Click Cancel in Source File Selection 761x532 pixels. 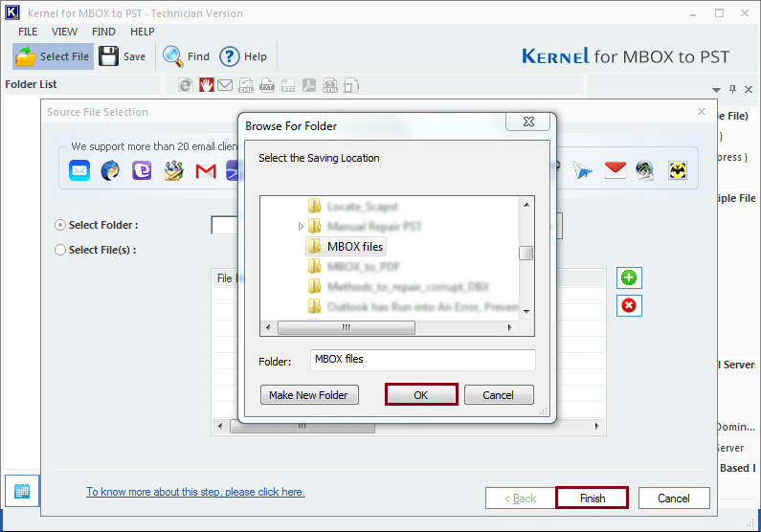(674, 499)
